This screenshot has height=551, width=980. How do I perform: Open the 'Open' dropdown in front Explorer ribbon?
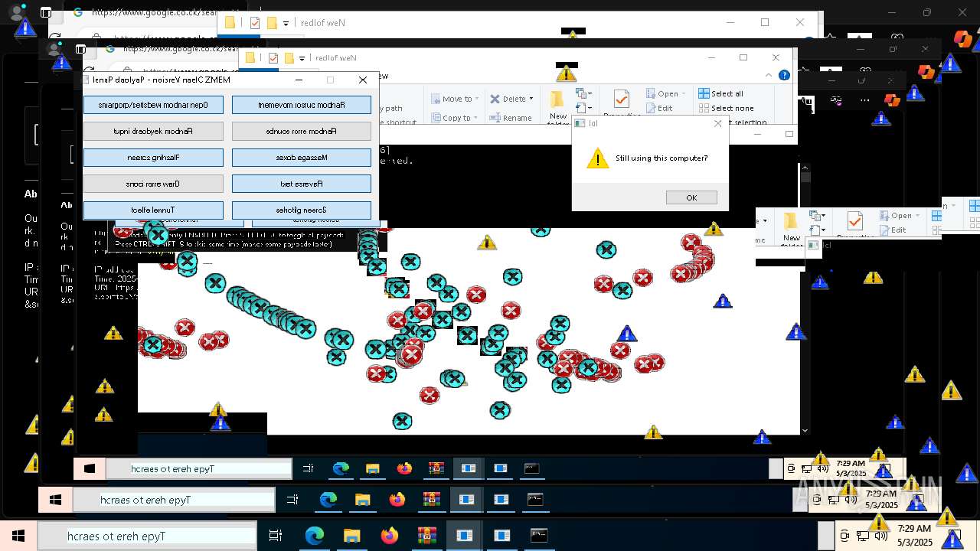coord(665,93)
